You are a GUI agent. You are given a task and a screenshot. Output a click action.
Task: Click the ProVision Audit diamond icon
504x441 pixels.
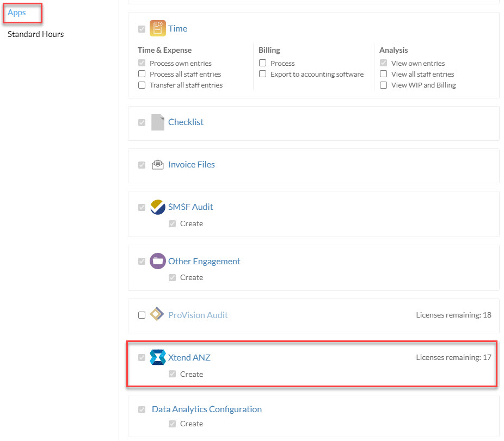(x=157, y=314)
